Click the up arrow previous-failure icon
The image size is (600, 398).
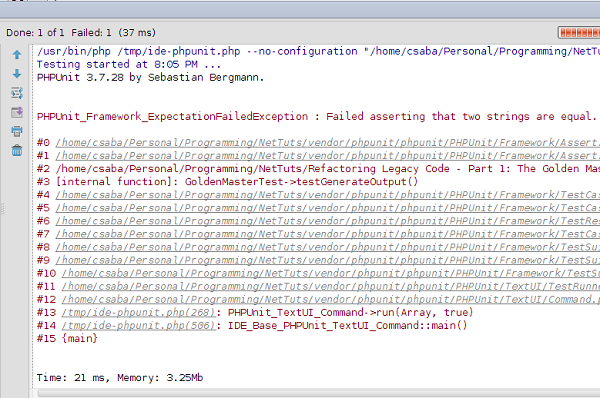point(17,55)
